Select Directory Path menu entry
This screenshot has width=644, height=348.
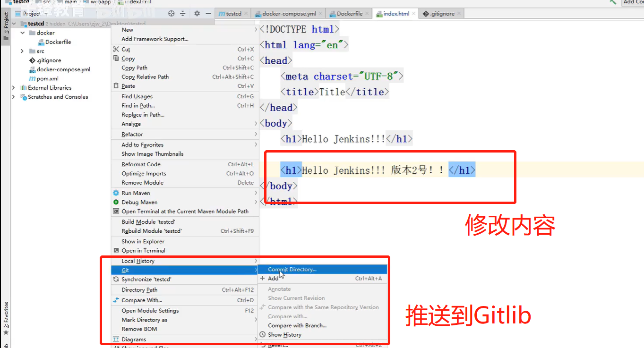185,290
